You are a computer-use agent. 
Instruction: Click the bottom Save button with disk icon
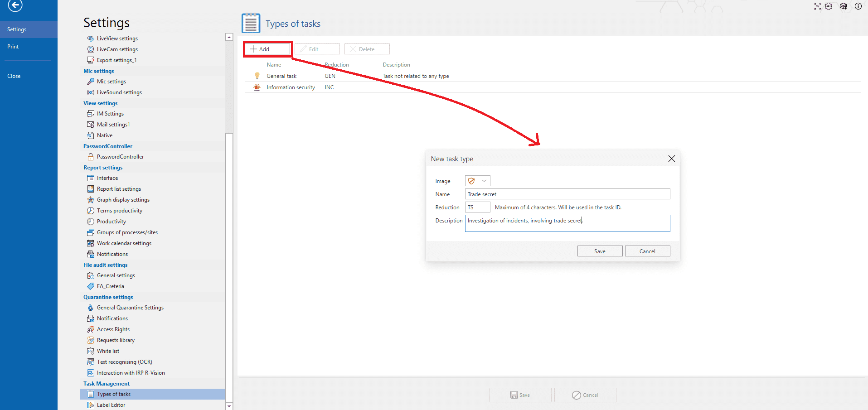click(520, 395)
